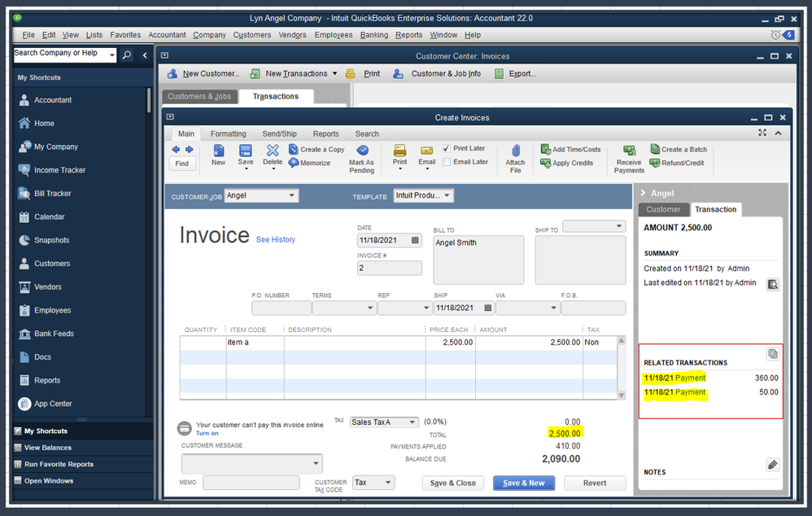Open Customer Tax Code dropdown
The width and height of the screenshot is (812, 516).
tap(388, 483)
